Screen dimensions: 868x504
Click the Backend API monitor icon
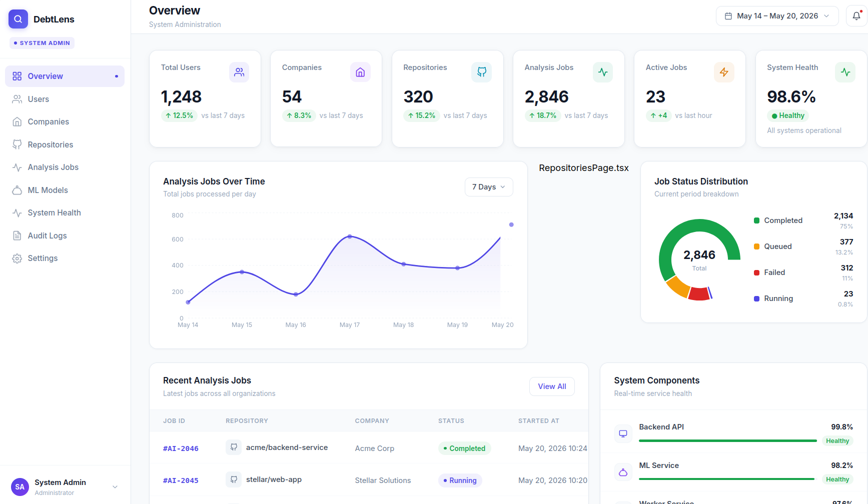click(623, 433)
